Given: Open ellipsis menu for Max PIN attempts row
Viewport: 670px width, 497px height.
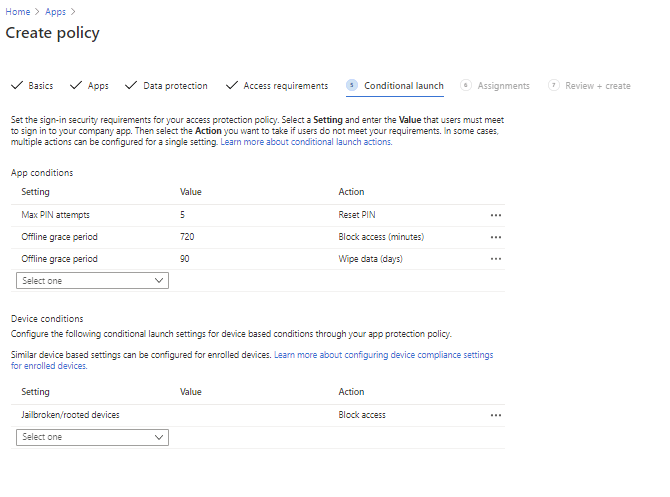Looking at the screenshot, I should [496, 215].
